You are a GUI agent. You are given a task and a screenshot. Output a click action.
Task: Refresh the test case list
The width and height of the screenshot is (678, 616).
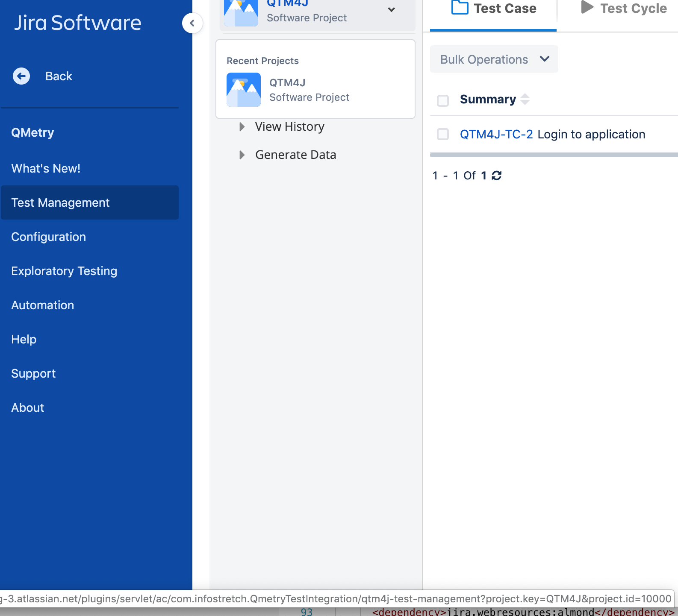click(497, 176)
